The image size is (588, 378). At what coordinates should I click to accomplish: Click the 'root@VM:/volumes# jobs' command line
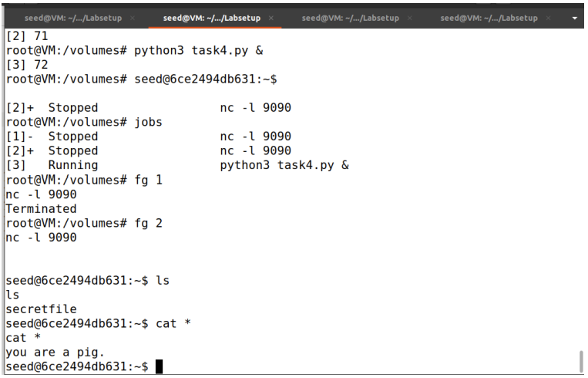coord(84,122)
